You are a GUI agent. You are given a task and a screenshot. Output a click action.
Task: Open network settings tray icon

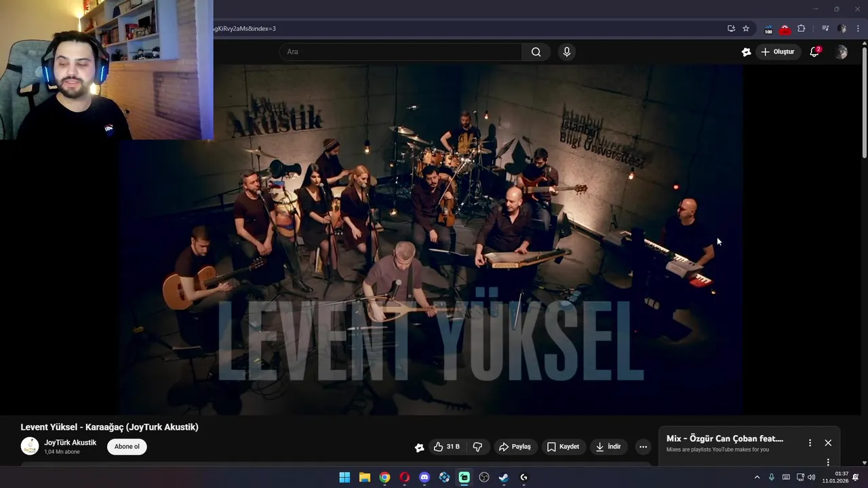(800, 477)
